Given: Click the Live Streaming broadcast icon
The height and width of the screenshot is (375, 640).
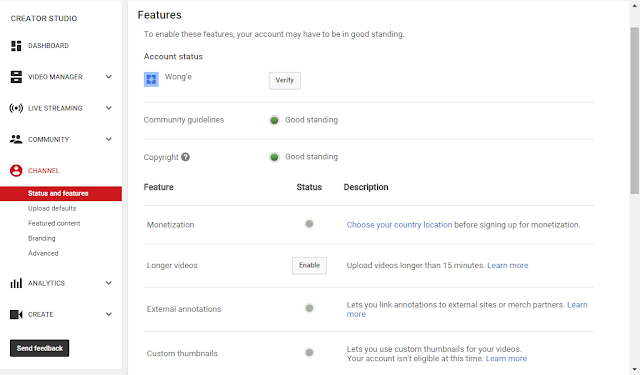Looking at the screenshot, I should click(16, 108).
